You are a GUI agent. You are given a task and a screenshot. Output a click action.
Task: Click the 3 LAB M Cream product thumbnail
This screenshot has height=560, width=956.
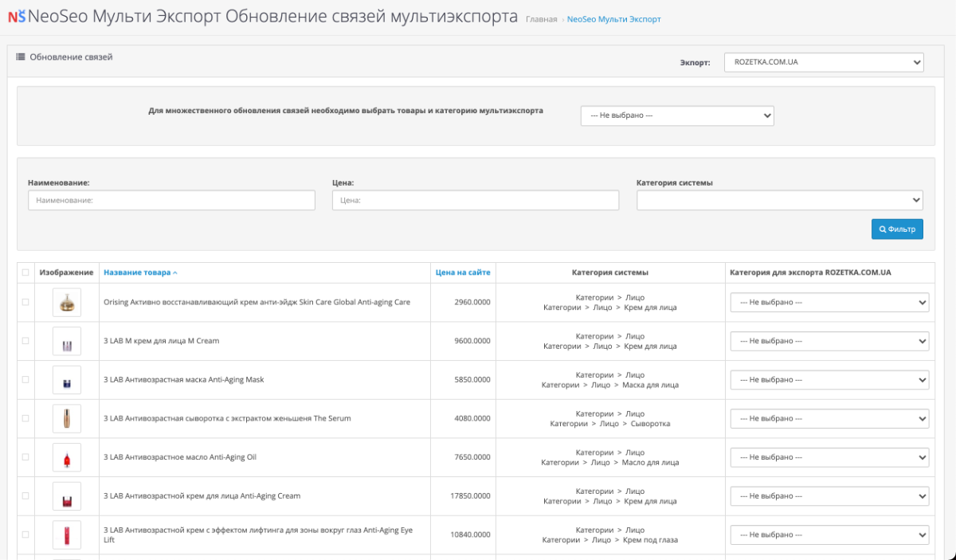click(67, 341)
